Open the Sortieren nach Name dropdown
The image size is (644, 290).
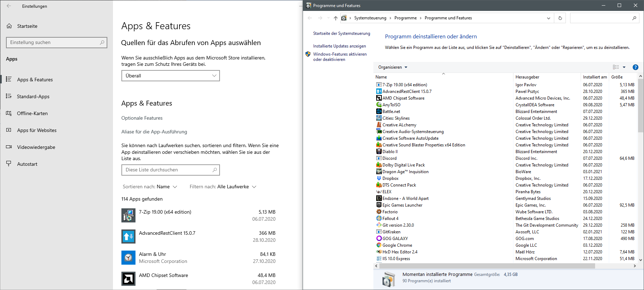tap(150, 187)
